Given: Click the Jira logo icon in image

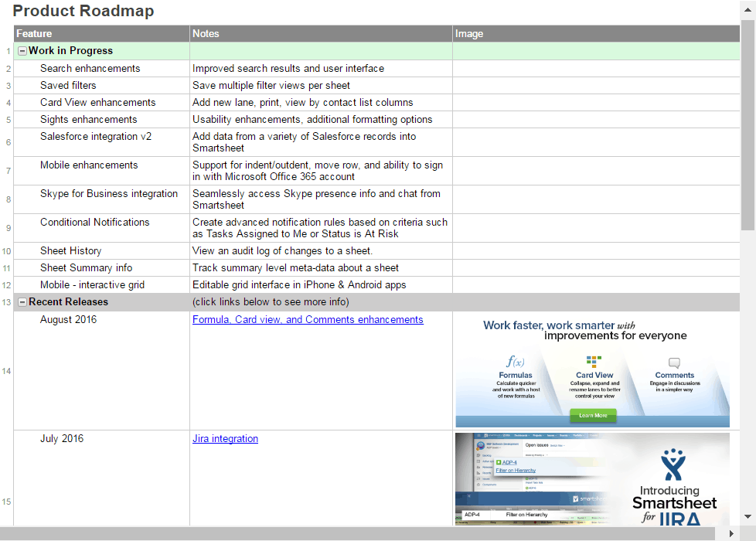Looking at the screenshot, I should 673,464.
